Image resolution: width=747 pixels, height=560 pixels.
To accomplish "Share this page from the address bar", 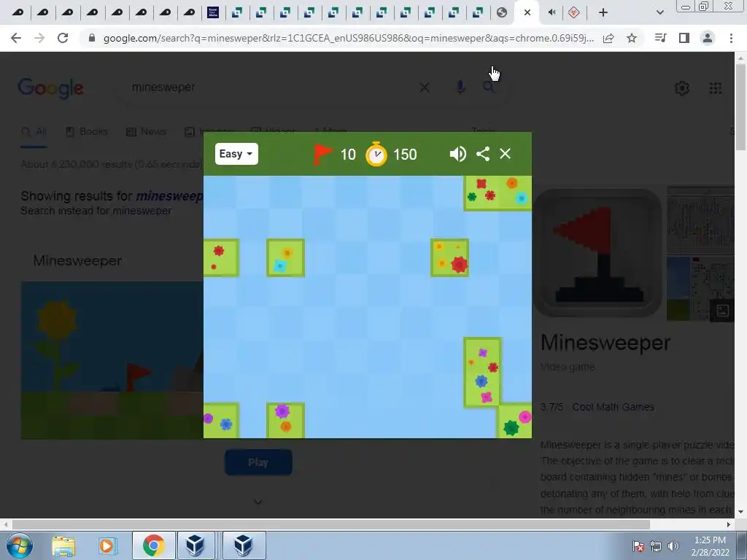I will pos(608,38).
